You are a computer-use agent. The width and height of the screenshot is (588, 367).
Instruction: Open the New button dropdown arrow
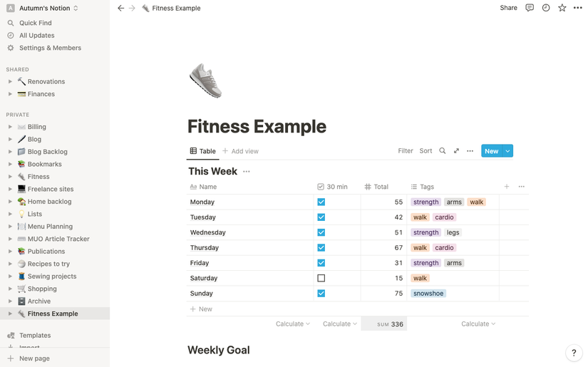[x=508, y=151]
